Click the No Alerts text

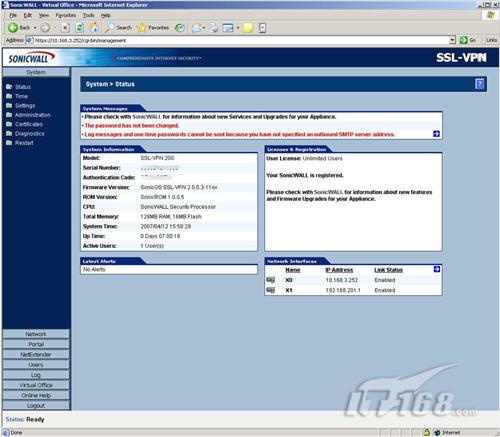(x=94, y=269)
